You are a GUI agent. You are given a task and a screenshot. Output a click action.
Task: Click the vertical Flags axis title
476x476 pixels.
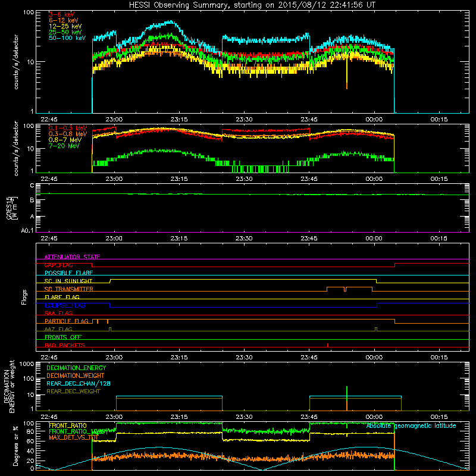(x=24, y=297)
